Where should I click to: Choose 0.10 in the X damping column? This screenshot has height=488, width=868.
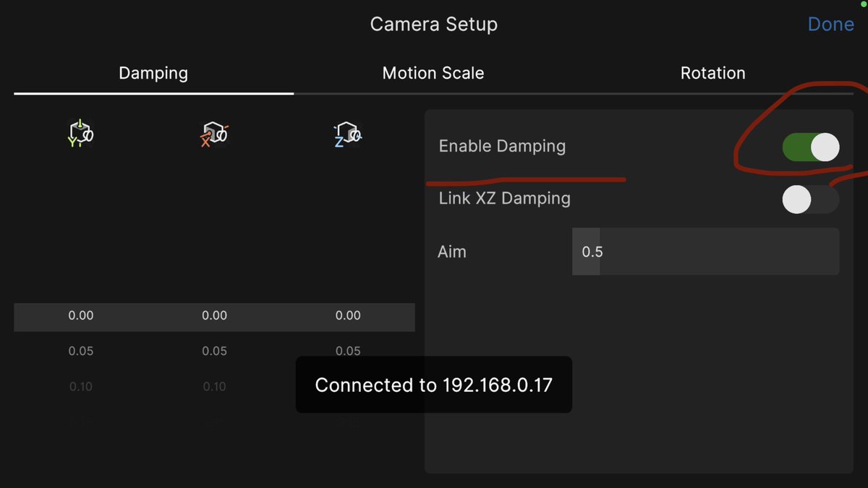pyautogui.click(x=214, y=387)
